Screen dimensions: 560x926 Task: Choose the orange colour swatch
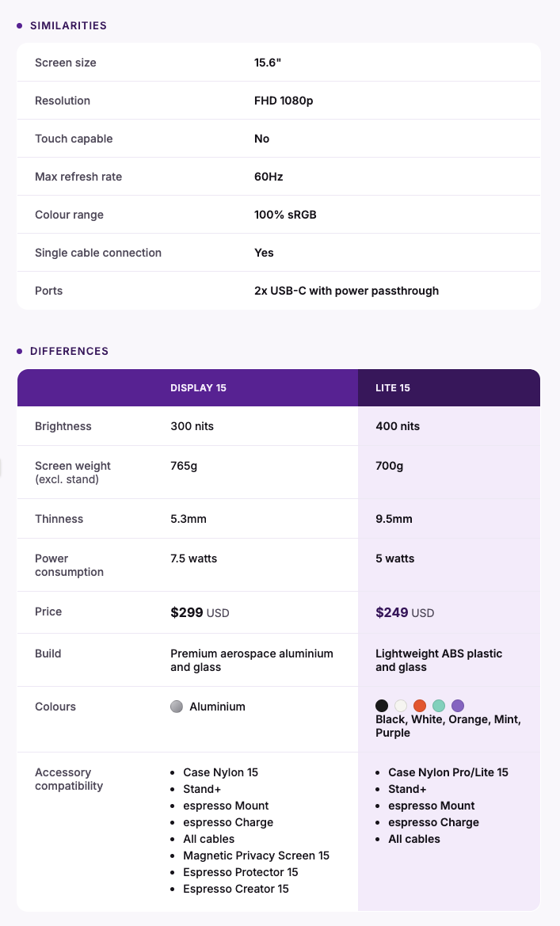point(420,705)
